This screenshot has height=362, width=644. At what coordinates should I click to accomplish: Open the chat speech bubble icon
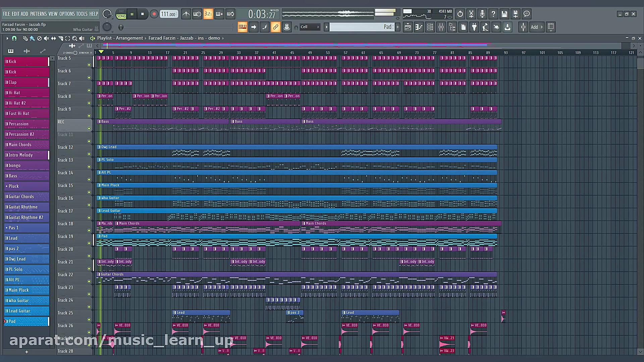[x=527, y=14]
